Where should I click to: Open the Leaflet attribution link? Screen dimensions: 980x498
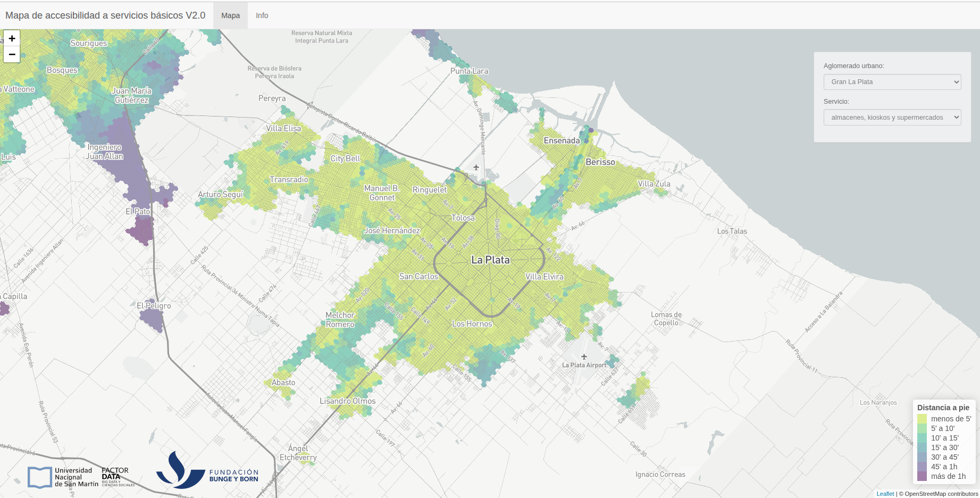884,493
